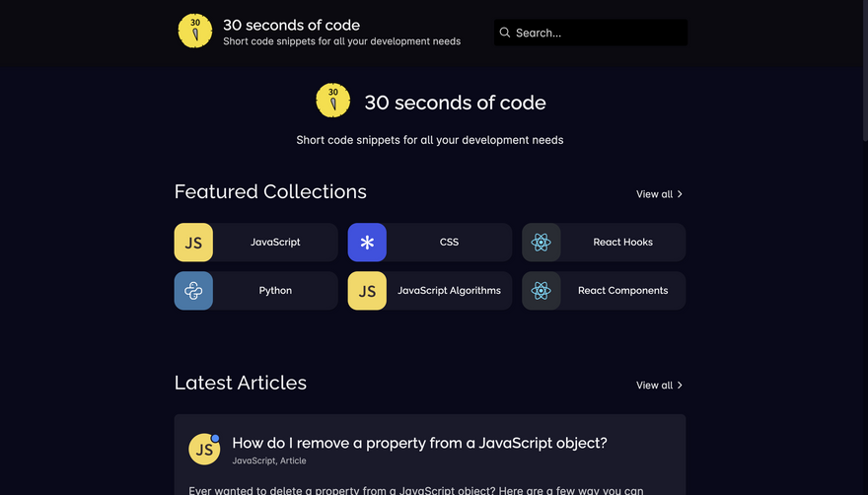Click the JavaScript Algorithms JS icon

(367, 291)
